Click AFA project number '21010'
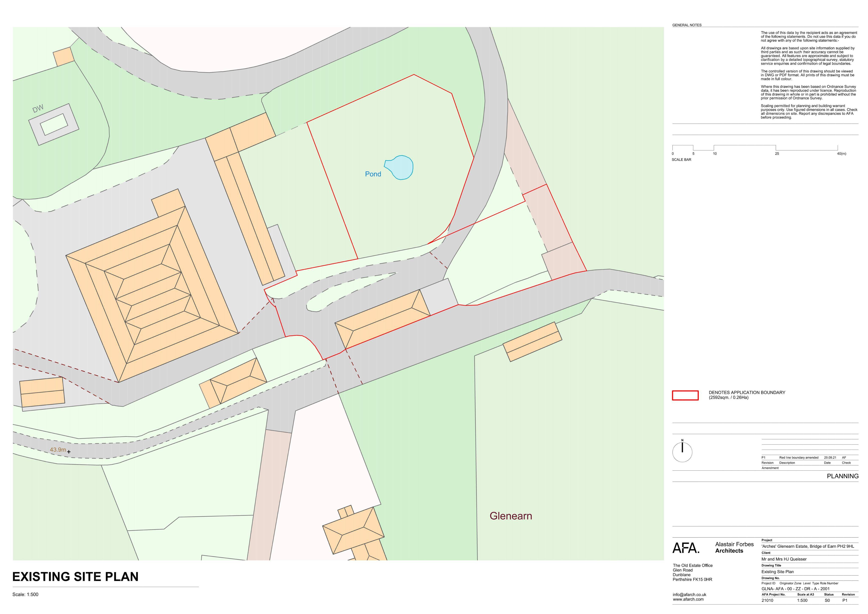868x614 pixels. pos(767,600)
